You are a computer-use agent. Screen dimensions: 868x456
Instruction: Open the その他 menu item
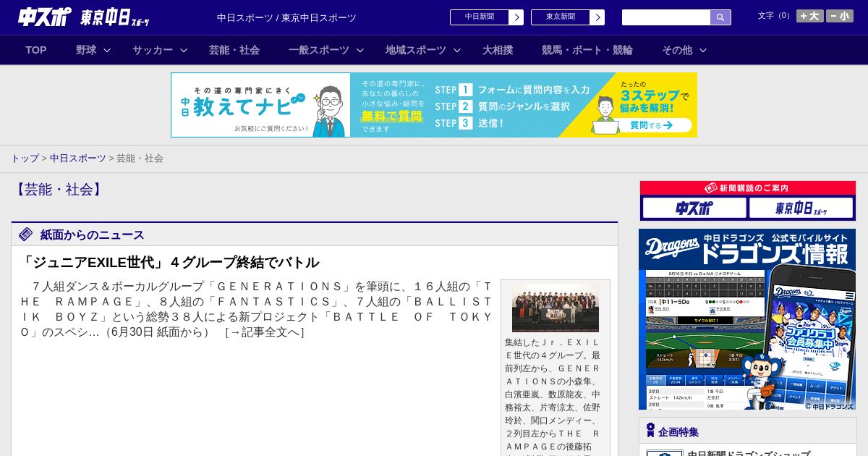pos(677,50)
